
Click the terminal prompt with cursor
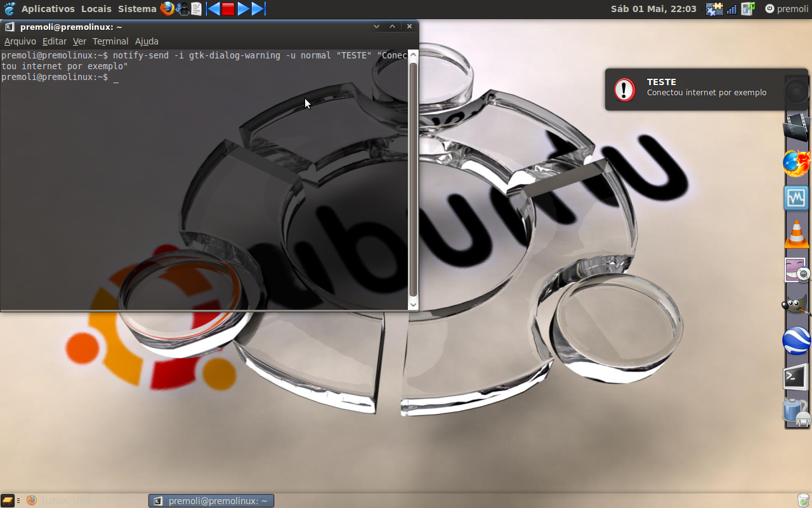point(60,77)
